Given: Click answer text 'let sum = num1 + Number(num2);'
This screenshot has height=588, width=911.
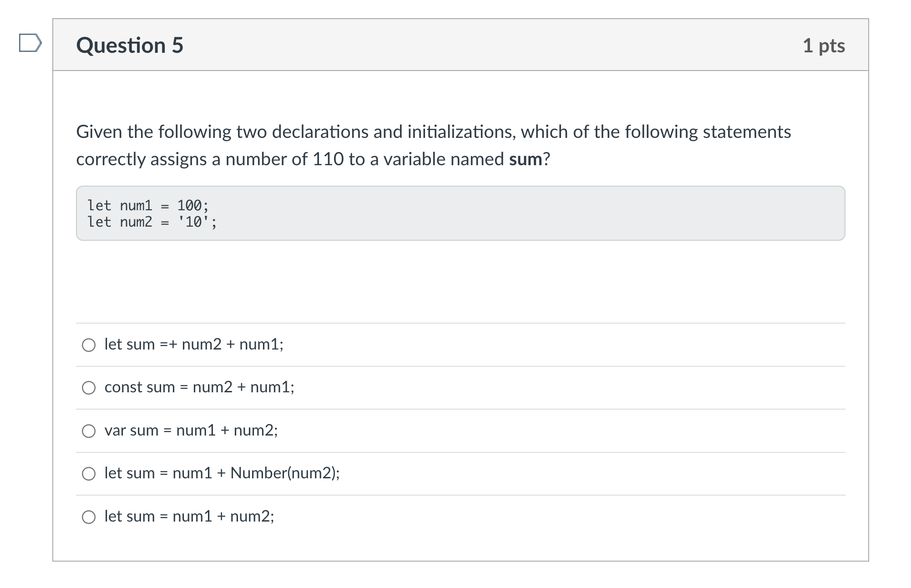Looking at the screenshot, I should click(x=222, y=473).
